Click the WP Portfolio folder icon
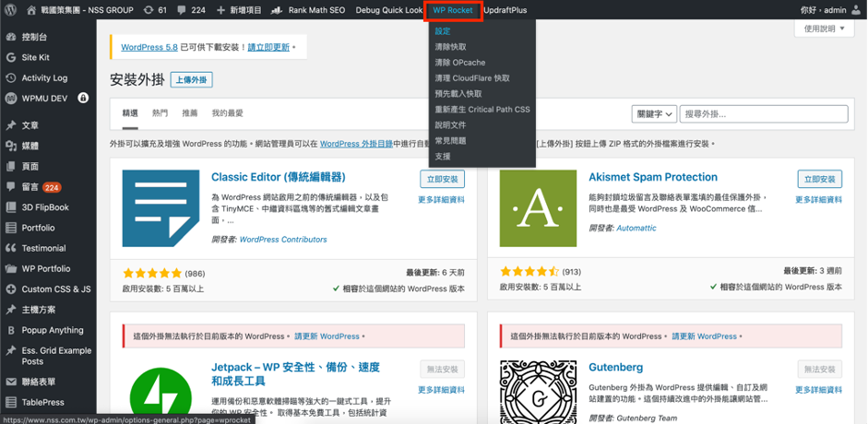The width and height of the screenshot is (868, 424). click(x=10, y=268)
